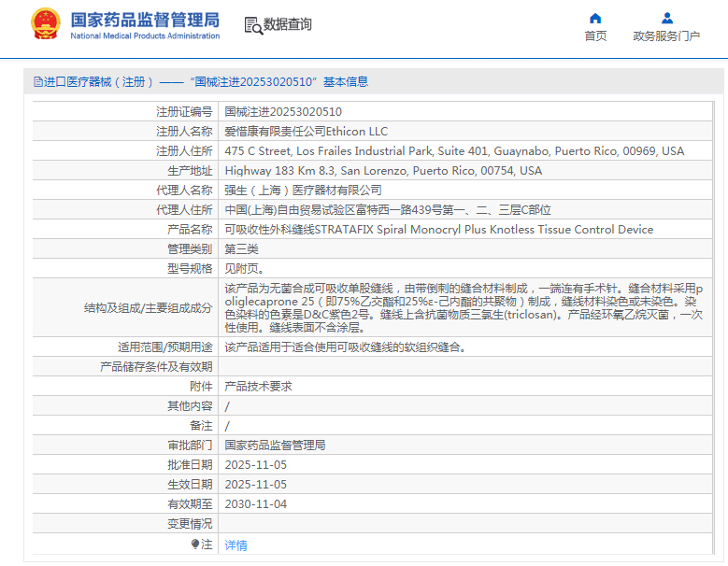Open 政务服务门户 user icon
The width and height of the screenshot is (728, 566).
(x=667, y=18)
